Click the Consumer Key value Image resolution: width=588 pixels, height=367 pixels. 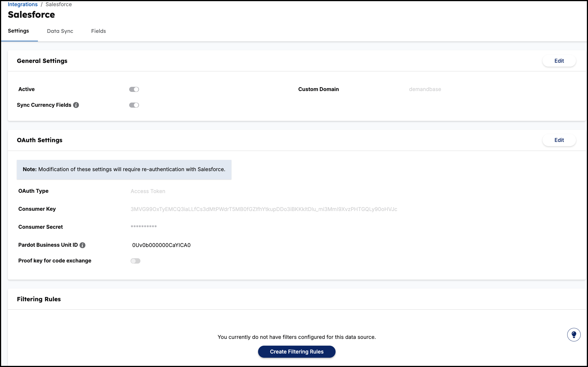(264, 209)
